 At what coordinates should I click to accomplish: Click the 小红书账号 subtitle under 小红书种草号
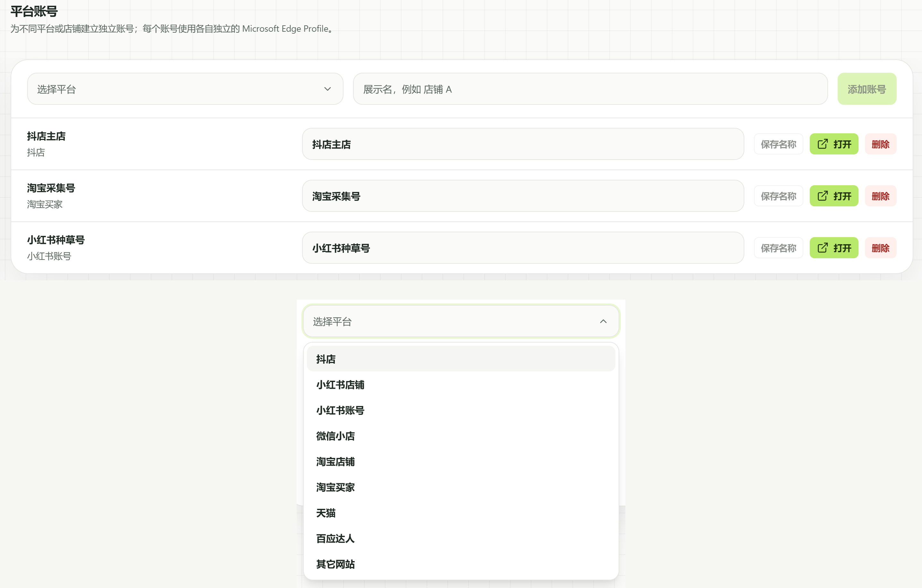click(49, 256)
